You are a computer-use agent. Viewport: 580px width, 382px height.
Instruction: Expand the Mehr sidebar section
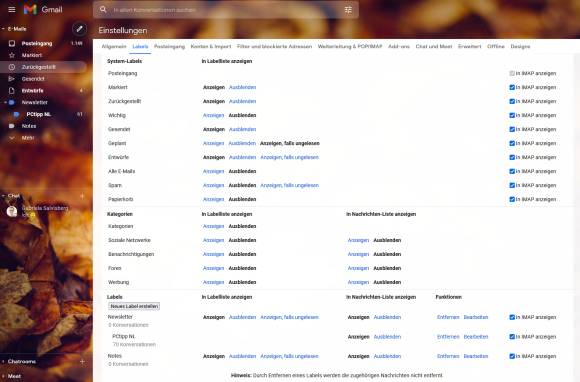(12, 138)
